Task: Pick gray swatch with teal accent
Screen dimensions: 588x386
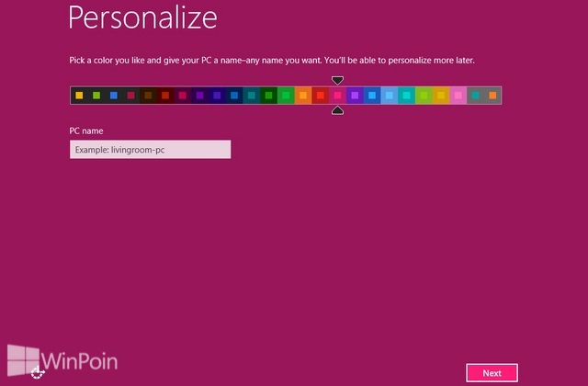Action: 476,96
